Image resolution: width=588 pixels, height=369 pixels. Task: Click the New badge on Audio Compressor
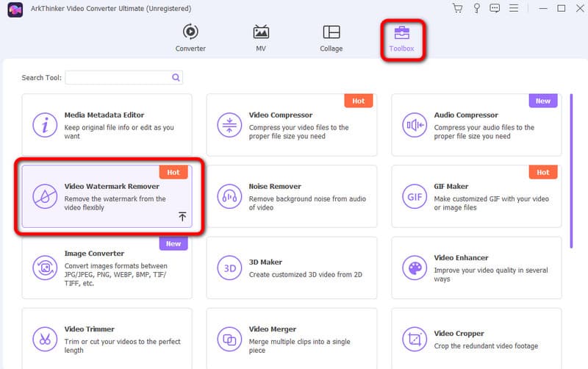coord(543,101)
